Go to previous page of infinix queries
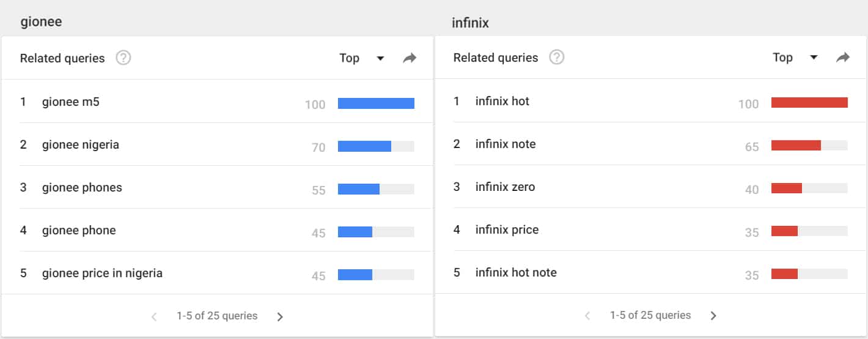Image resolution: width=868 pixels, height=339 pixels. click(587, 316)
